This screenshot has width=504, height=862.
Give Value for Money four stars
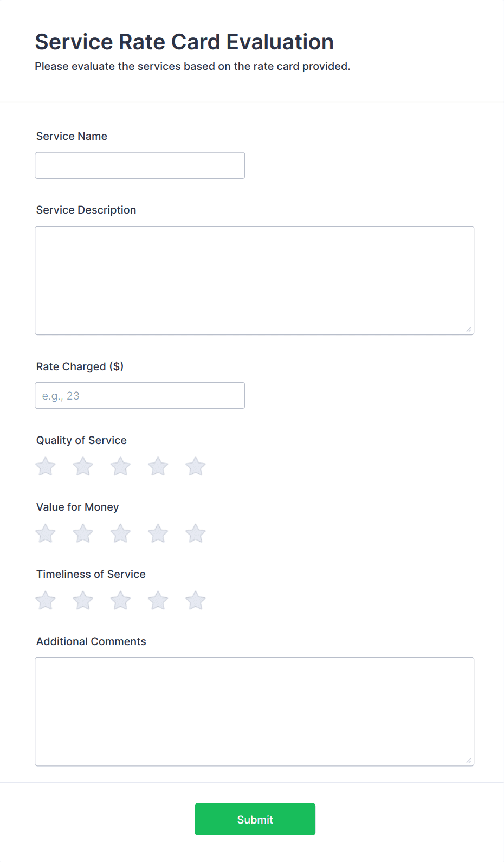pyautogui.click(x=158, y=534)
